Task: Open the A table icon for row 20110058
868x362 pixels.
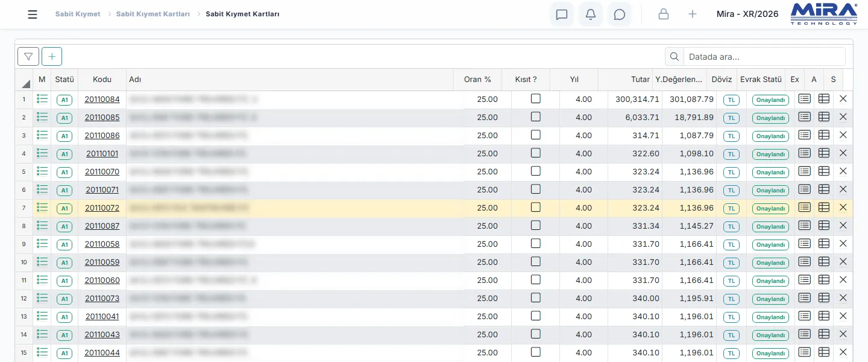Action: [824, 244]
